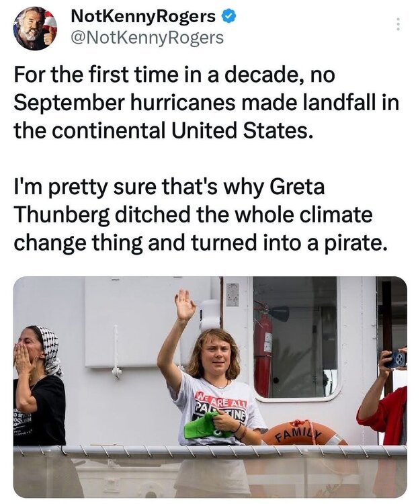This screenshot has width=420, height=504.
Task: Open the @NotKennyRogers handle link
Action: [146, 38]
